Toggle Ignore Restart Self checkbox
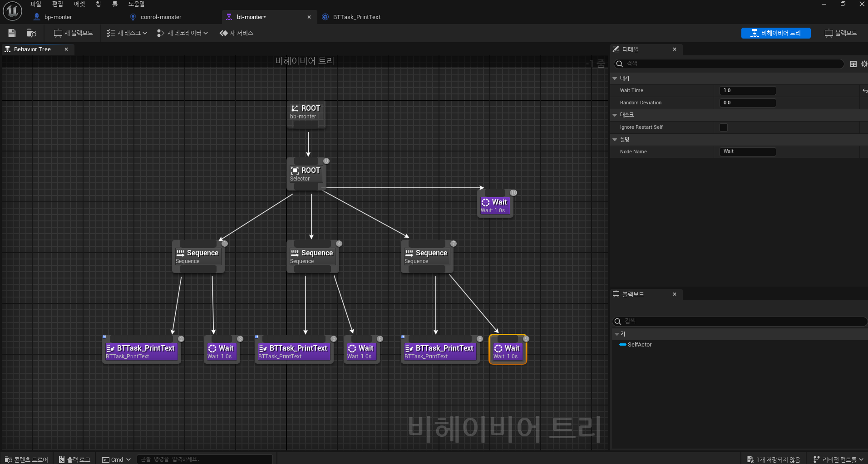Screen dimensions: 868x464 724,127
